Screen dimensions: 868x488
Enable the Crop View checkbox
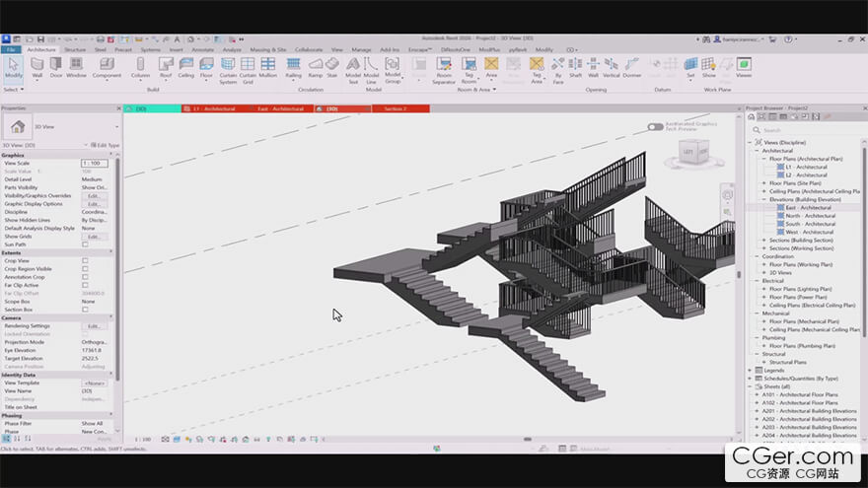85,260
